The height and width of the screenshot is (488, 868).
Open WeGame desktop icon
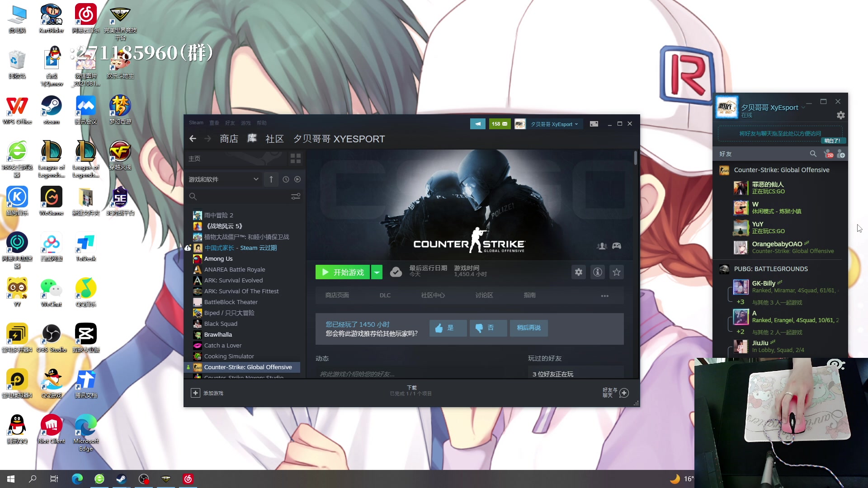[x=52, y=201]
